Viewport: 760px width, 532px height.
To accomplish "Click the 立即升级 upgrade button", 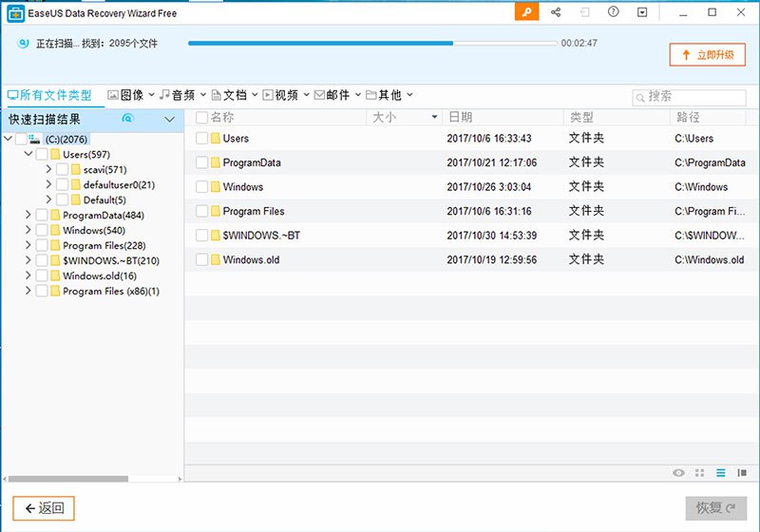I will 707,55.
